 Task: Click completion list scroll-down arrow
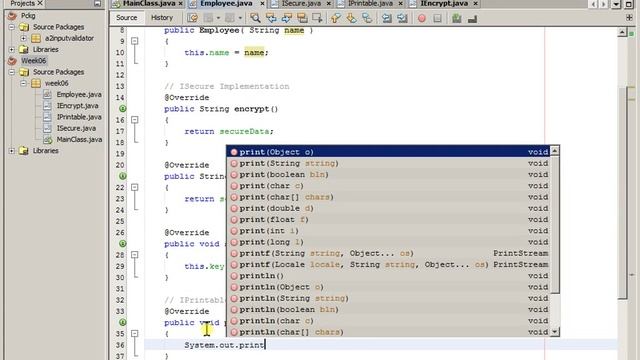pos(554,332)
